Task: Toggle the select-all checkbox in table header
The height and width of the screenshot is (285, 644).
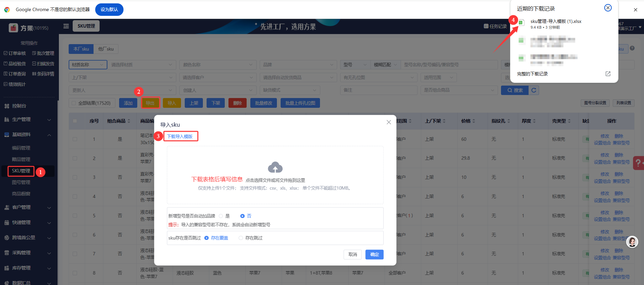Action: point(75,121)
